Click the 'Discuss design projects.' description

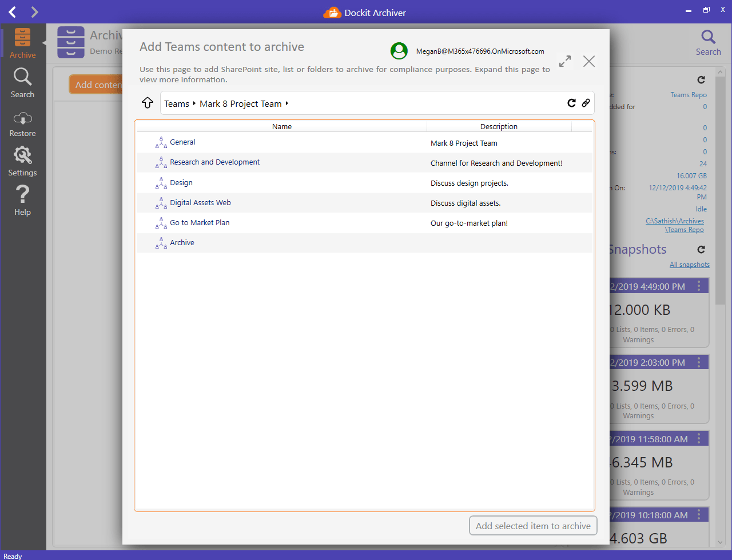click(x=470, y=183)
